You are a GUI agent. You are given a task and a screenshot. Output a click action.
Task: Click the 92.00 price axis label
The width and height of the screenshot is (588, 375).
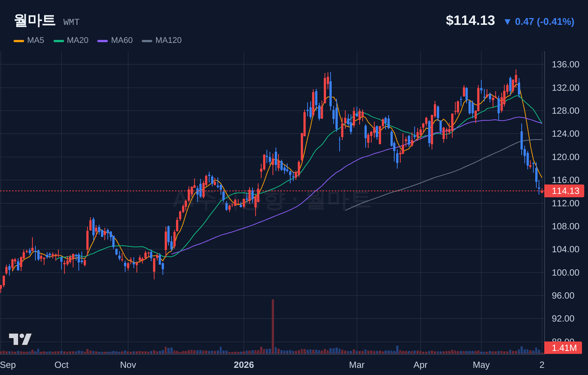point(563,319)
